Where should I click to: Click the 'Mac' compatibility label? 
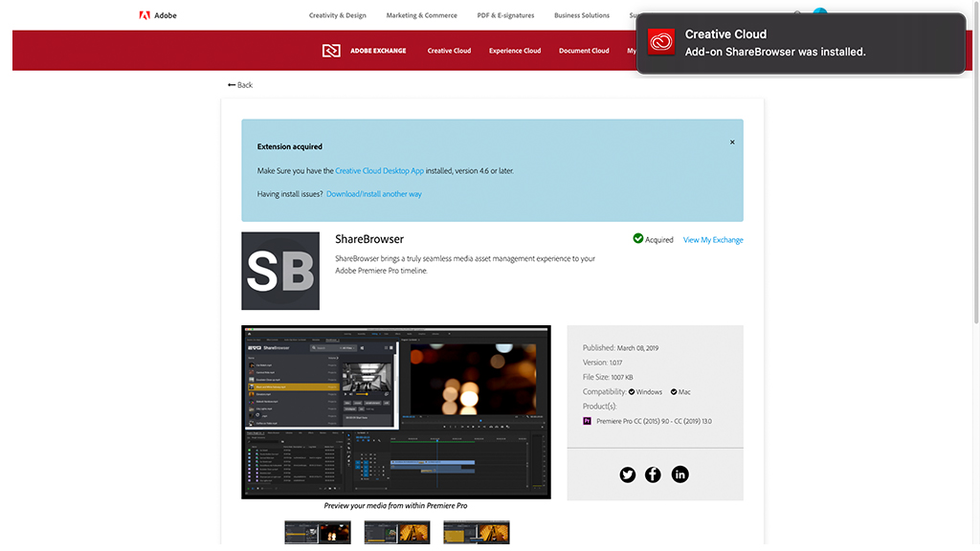tap(684, 392)
